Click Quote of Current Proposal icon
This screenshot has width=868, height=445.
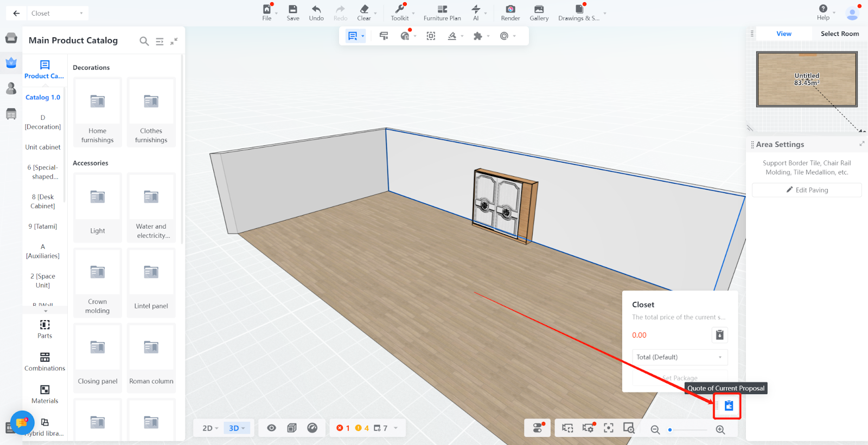click(x=729, y=405)
